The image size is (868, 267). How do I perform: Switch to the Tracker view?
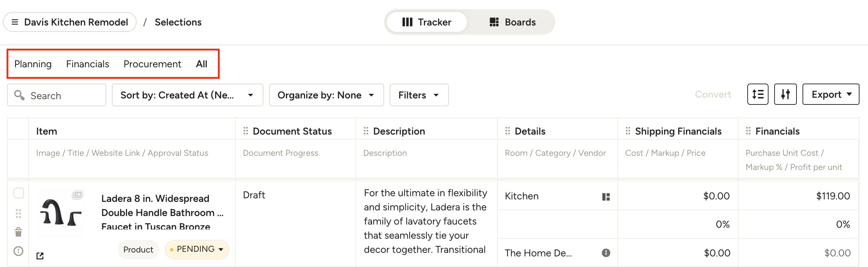click(427, 22)
